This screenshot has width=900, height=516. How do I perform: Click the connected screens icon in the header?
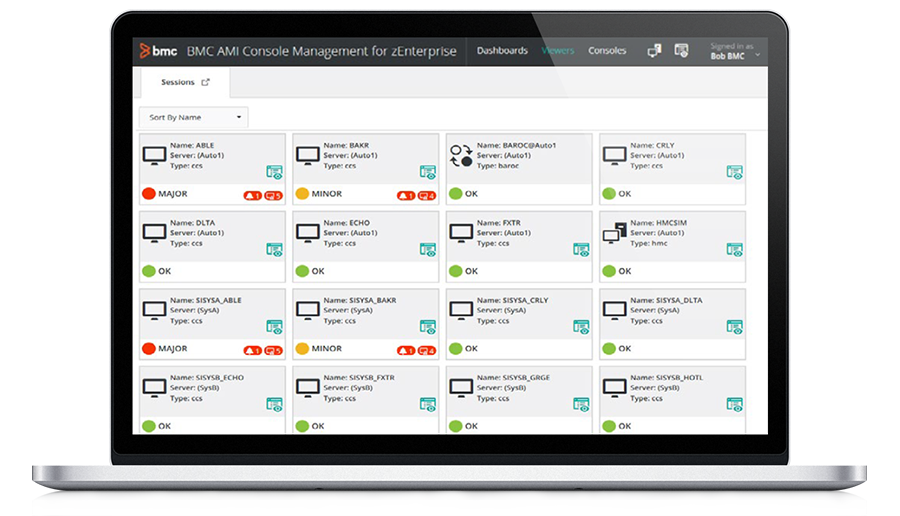tap(654, 51)
